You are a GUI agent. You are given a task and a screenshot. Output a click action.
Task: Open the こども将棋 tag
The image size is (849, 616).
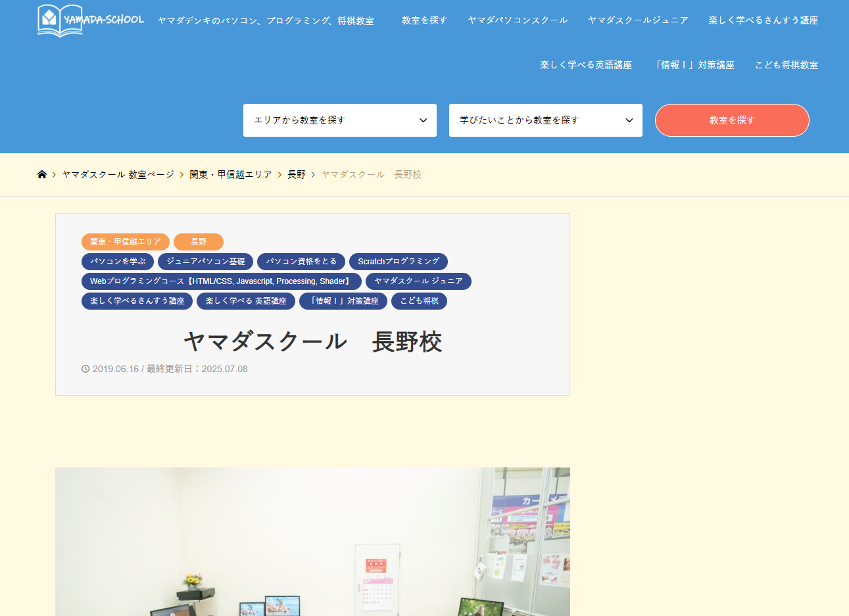tap(419, 301)
